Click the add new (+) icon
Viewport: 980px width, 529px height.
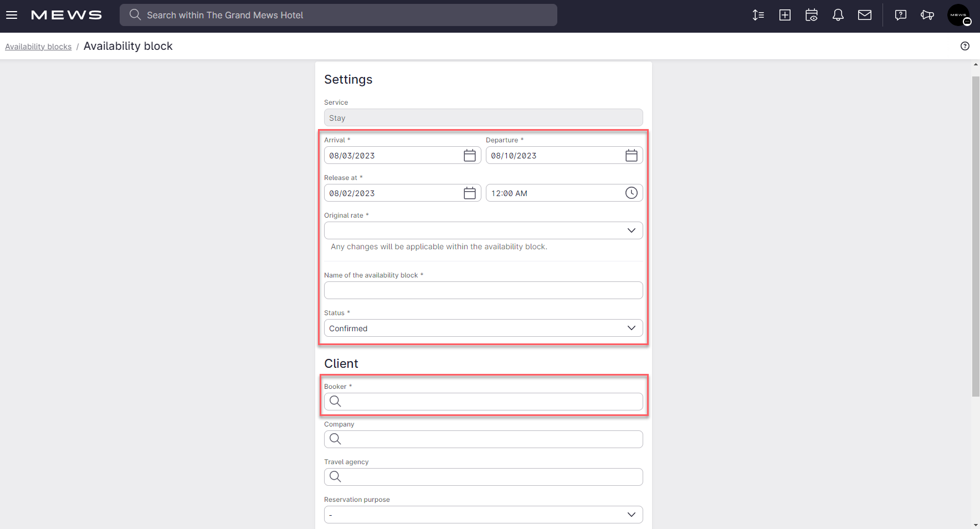point(785,15)
